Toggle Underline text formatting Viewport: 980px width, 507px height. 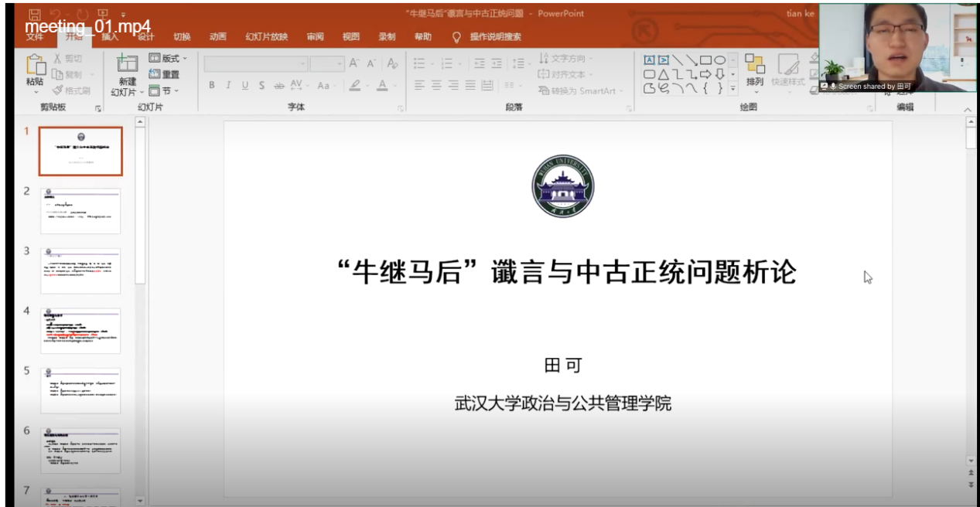coord(245,86)
